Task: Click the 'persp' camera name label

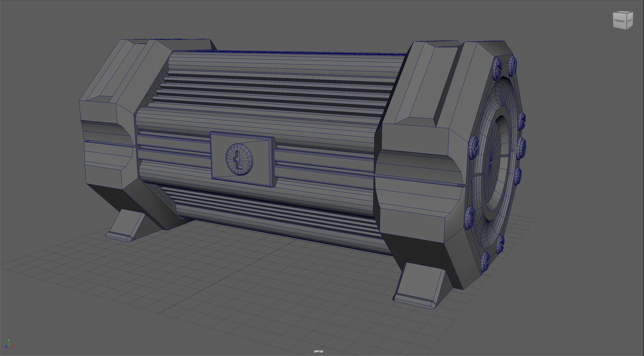Action: [x=318, y=351]
